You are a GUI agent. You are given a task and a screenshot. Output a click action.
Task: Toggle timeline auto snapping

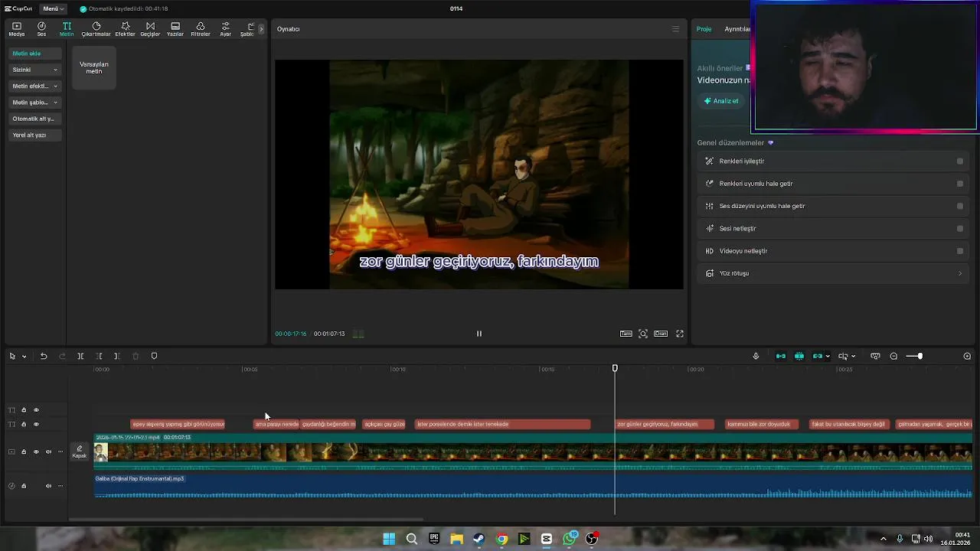click(x=799, y=356)
